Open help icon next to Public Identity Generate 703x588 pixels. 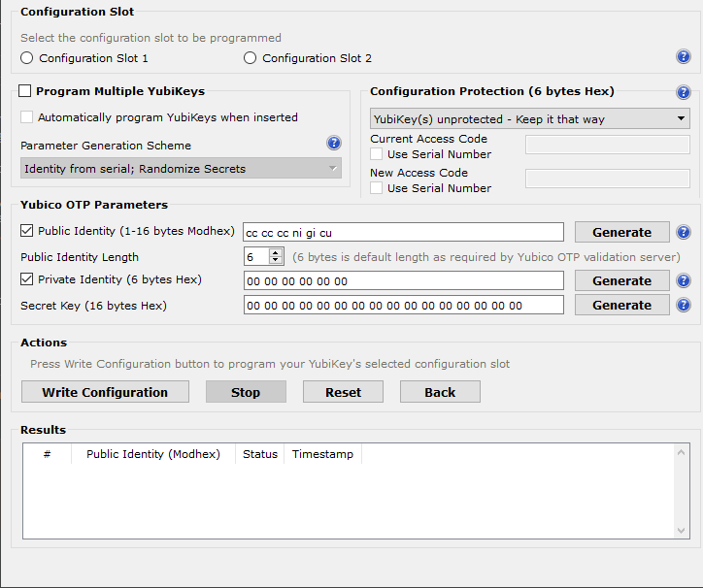point(683,233)
